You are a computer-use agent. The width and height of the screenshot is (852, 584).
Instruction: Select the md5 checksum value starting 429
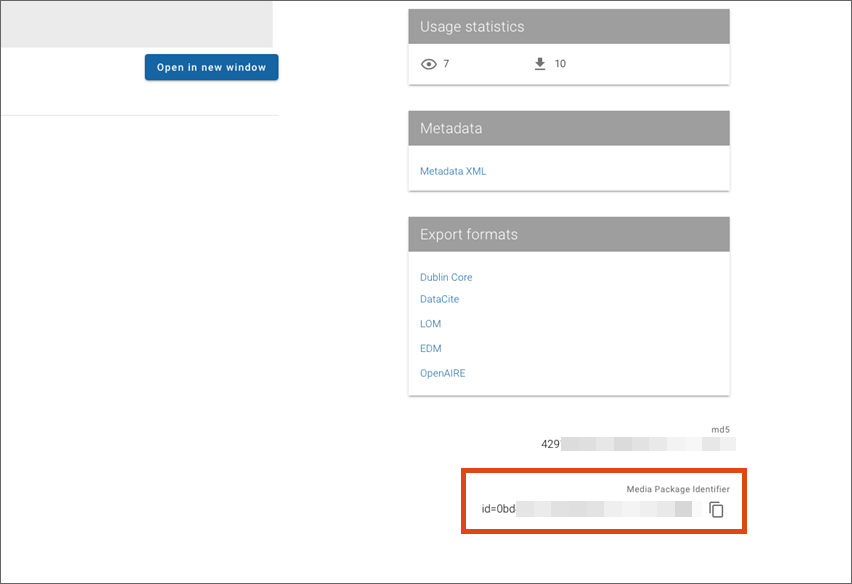(638, 443)
